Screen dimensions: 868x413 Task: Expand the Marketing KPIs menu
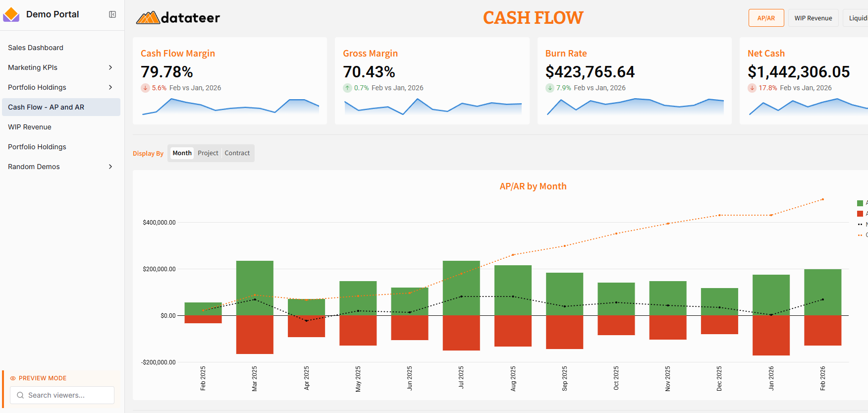(x=110, y=67)
